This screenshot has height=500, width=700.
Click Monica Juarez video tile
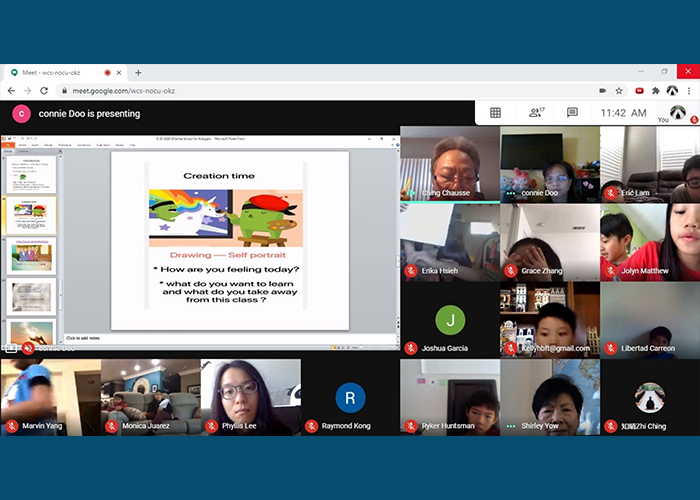(151, 397)
